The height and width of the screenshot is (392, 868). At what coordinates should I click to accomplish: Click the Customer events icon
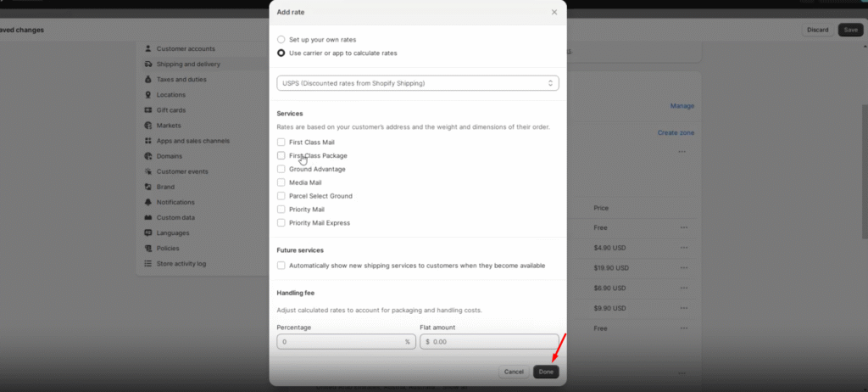point(147,171)
